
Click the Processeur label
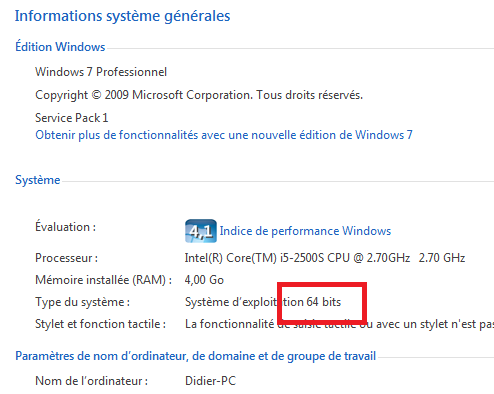[x=66, y=258]
